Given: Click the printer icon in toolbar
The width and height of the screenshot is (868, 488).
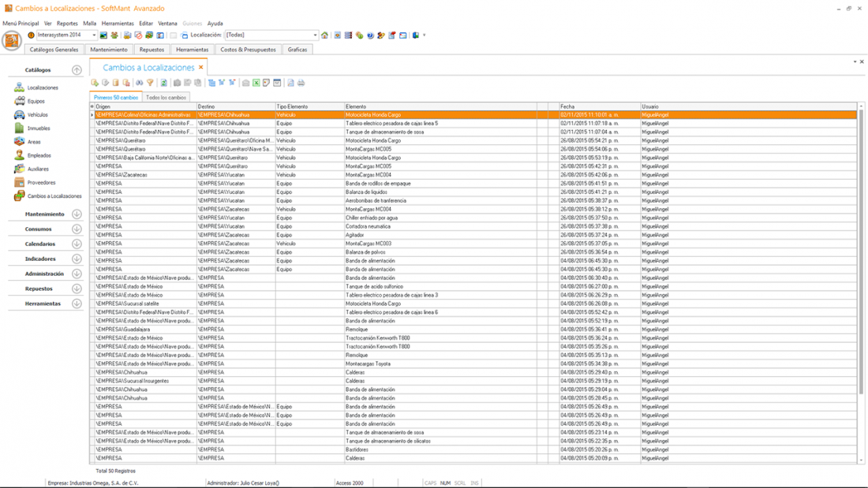Looking at the screenshot, I should click(301, 83).
